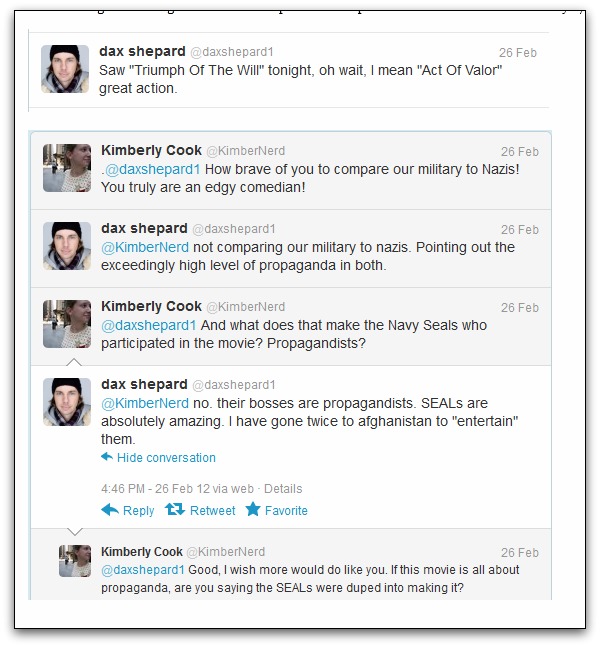Image resolution: width=600 pixels, height=647 pixels.
Task: Open dax shepard's avatar on 'their bosses' tweet
Action: [67, 402]
